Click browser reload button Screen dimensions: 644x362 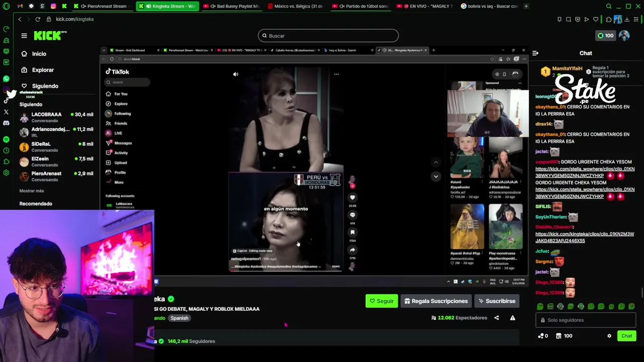38,19
